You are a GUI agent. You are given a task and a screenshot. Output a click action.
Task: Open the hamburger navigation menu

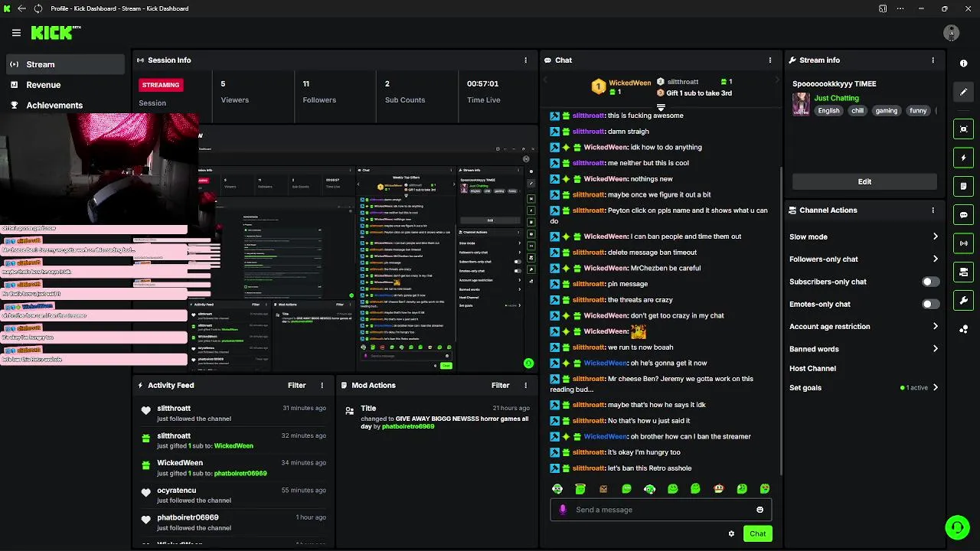pyautogui.click(x=16, y=33)
